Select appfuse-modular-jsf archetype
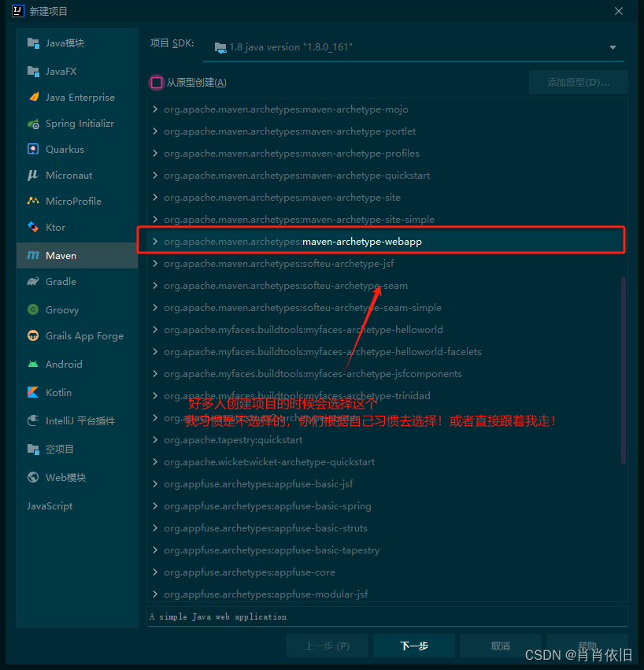Viewport: 644px width, 670px height. coord(387,594)
